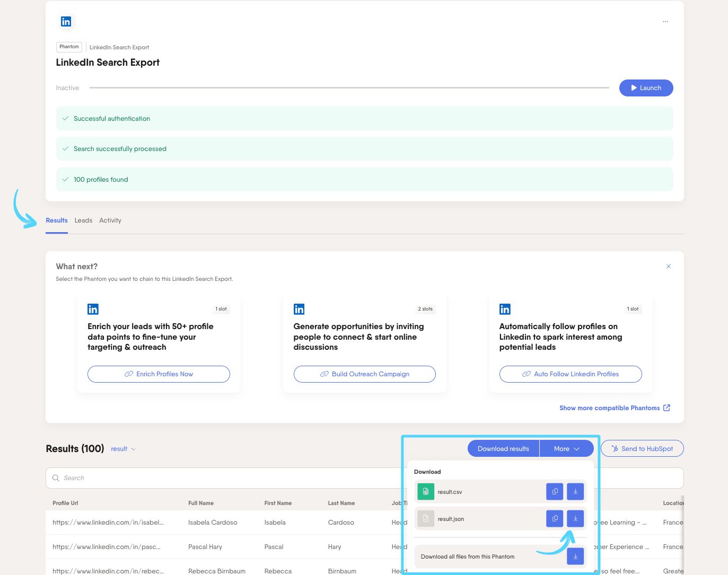This screenshot has height=575, width=728.
Task: Click the First Name column header
Action: point(278,503)
